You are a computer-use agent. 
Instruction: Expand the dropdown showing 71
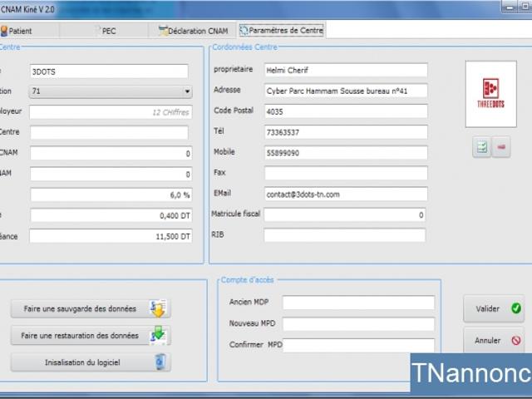click(187, 91)
